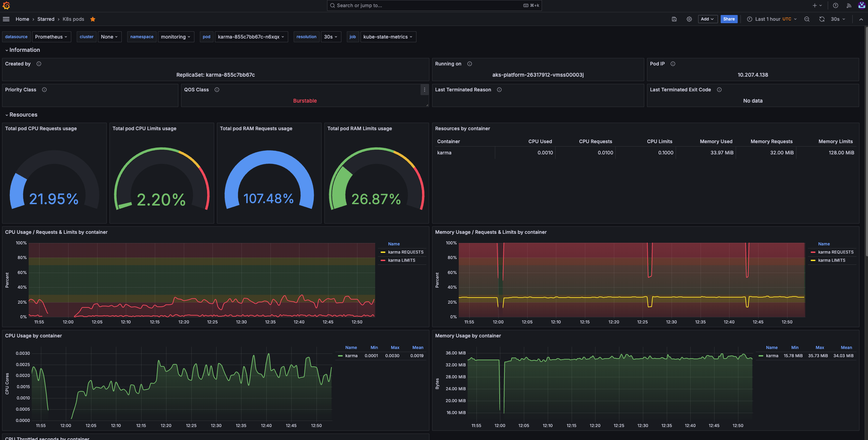Screen dimensions: 868x440
Task: Open the Starred breadcrumb link
Action: pyautogui.click(x=46, y=19)
